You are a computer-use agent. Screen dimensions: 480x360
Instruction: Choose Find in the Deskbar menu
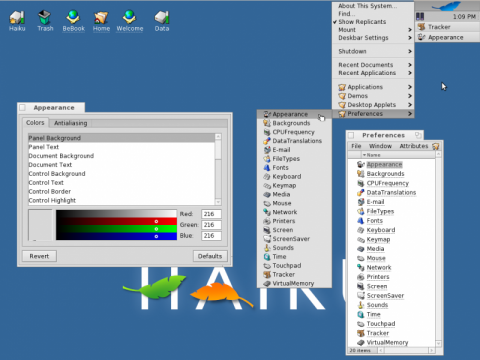click(373, 14)
